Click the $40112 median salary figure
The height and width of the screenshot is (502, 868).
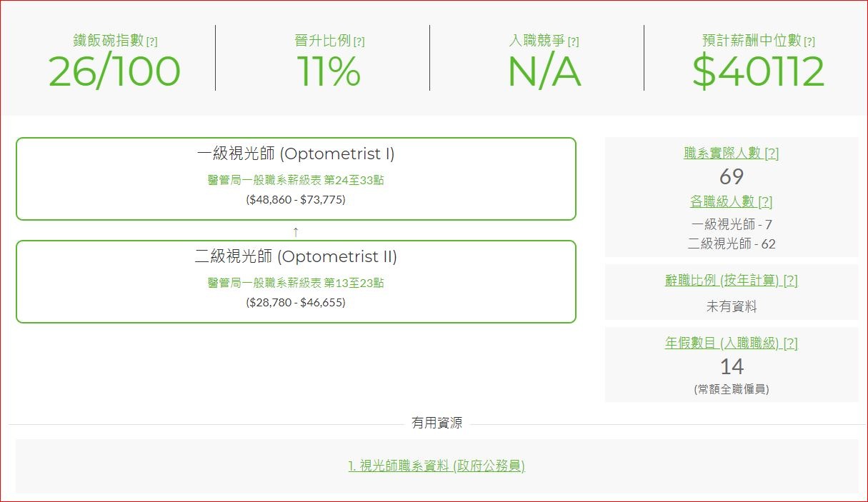[758, 71]
